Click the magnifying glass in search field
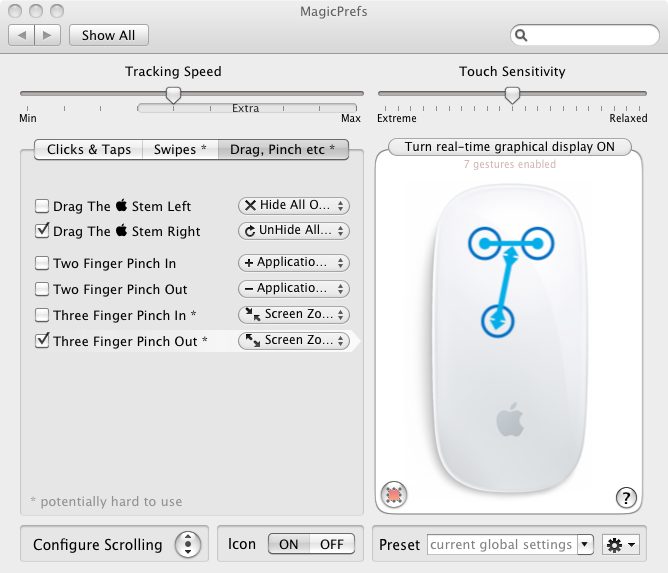This screenshot has height=573, width=668. 522,36
